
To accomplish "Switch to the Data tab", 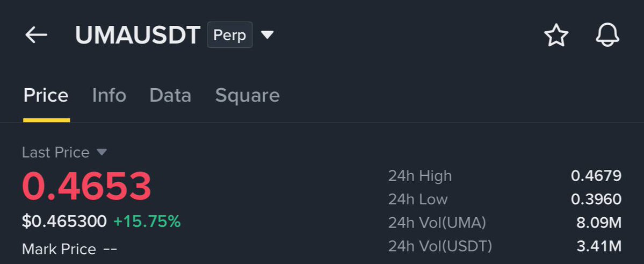I will 170,95.
